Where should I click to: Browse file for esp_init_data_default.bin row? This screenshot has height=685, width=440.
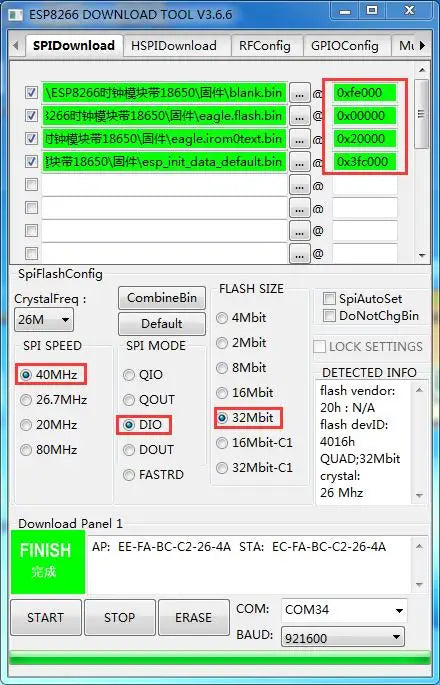[299, 163]
